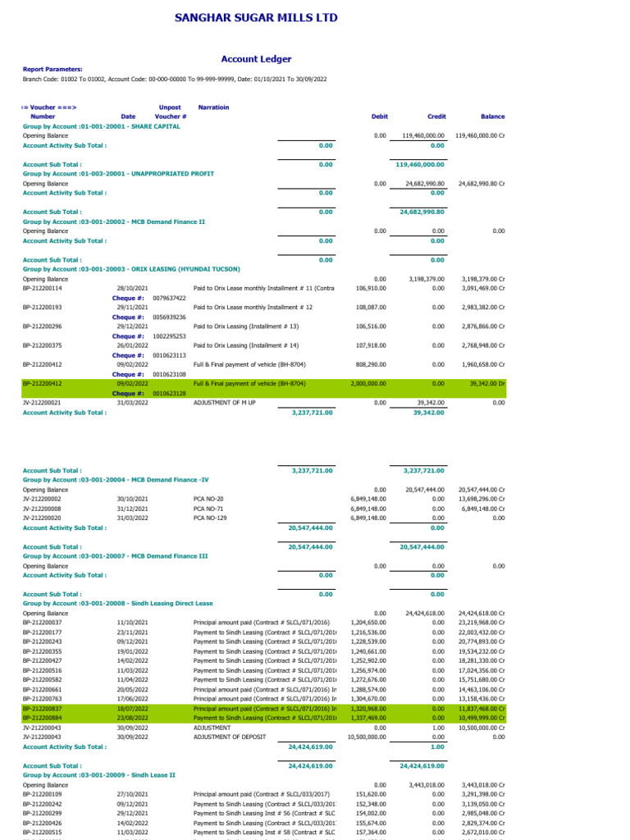The image size is (630, 840).
Task: Click voucher number BP-212200355
Action: point(43,651)
